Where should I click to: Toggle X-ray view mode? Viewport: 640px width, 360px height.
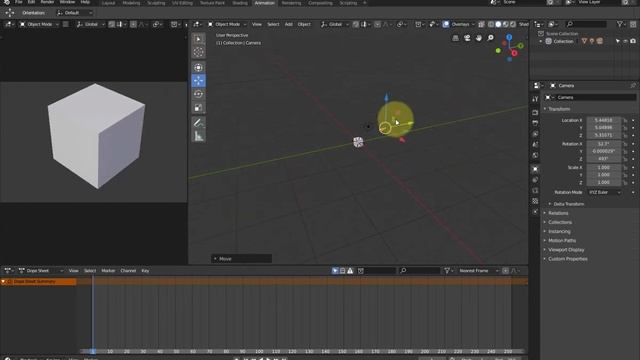482,24
